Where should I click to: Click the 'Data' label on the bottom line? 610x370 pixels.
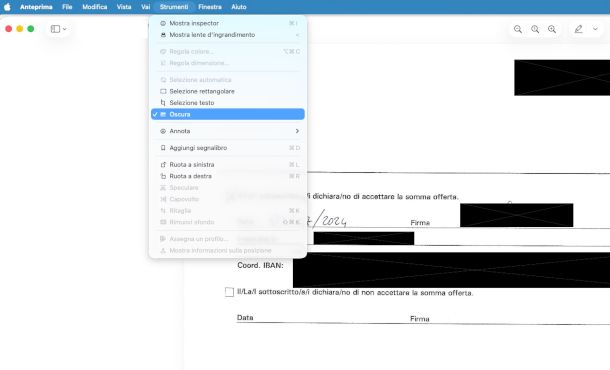click(x=245, y=317)
